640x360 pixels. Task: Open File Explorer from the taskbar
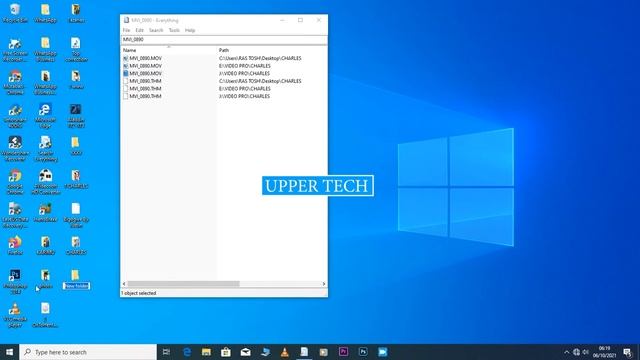(x=206, y=352)
